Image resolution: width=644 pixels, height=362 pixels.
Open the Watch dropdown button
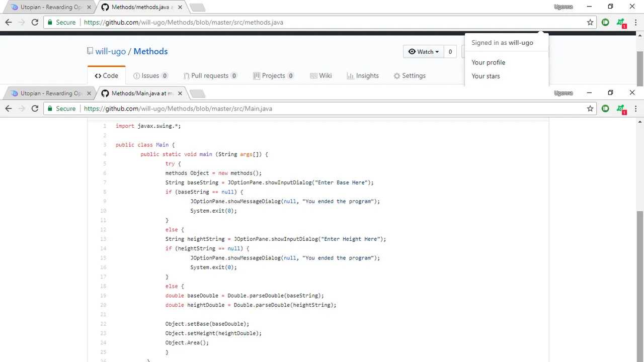[423, 51]
